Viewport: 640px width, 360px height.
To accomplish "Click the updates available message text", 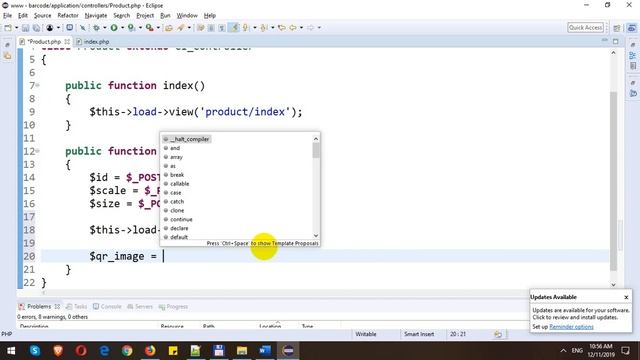I will [x=580, y=313].
